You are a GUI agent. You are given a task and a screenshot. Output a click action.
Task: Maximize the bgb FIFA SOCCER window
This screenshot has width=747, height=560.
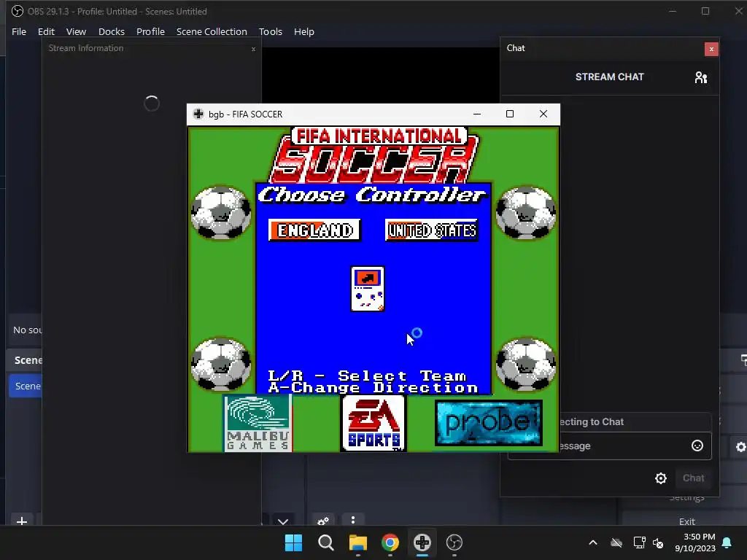[510, 114]
